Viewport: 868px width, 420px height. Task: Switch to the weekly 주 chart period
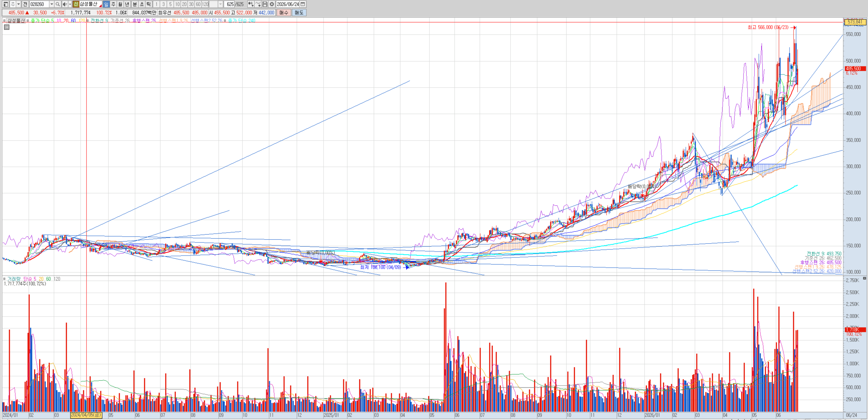(x=113, y=4)
